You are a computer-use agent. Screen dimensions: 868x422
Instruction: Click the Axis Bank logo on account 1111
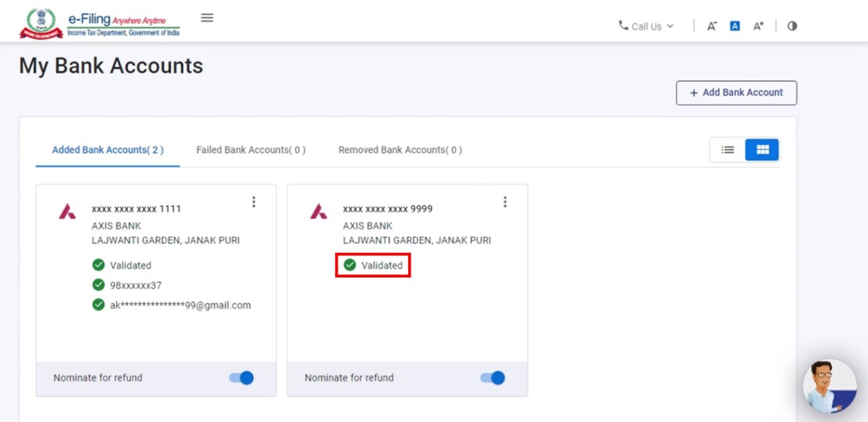click(x=67, y=212)
